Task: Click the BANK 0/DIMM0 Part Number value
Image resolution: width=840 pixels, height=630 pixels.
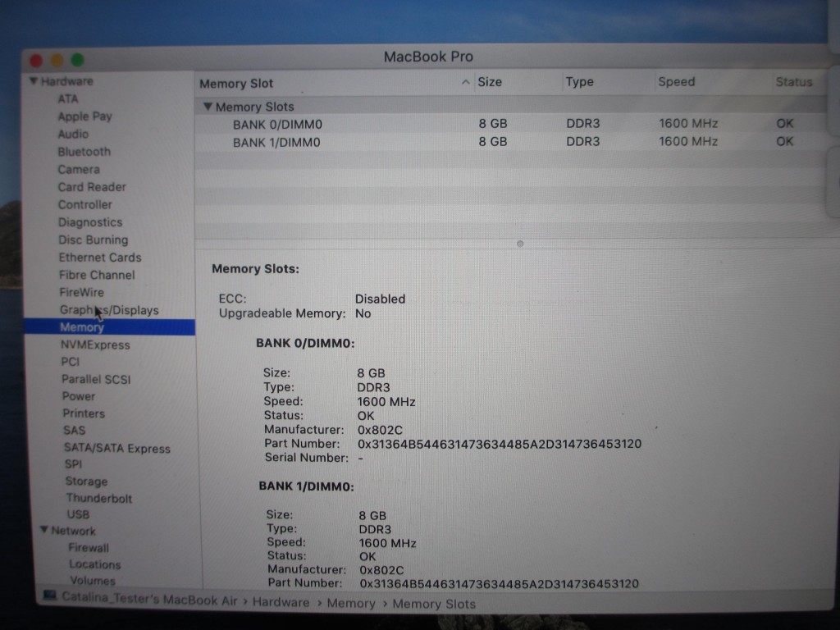Action: pos(500,444)
